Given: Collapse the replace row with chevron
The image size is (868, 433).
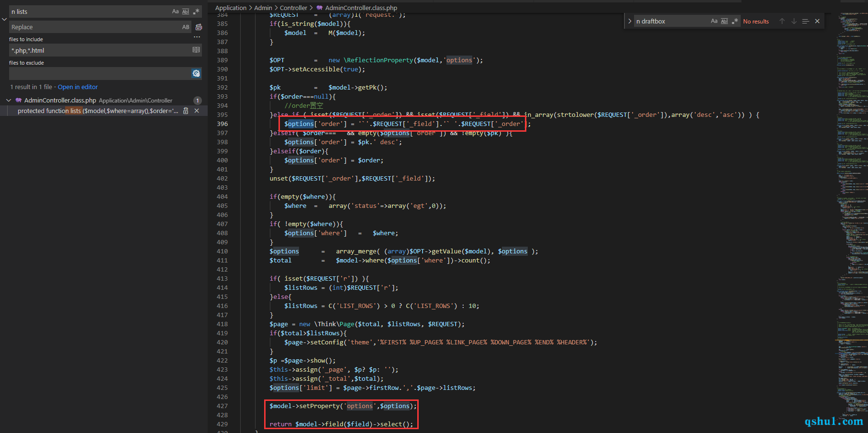Looking at the screenshot, I should click(x=4, y=19).
